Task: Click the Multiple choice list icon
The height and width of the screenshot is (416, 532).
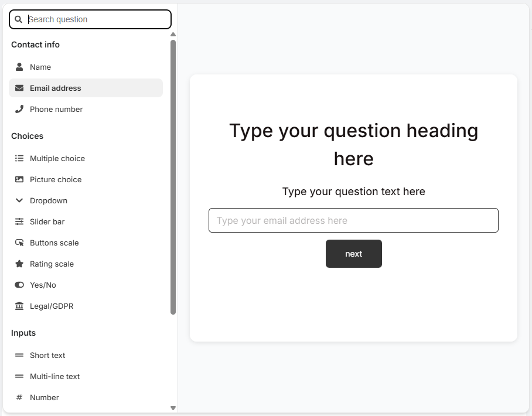Action: coord(18,158)
